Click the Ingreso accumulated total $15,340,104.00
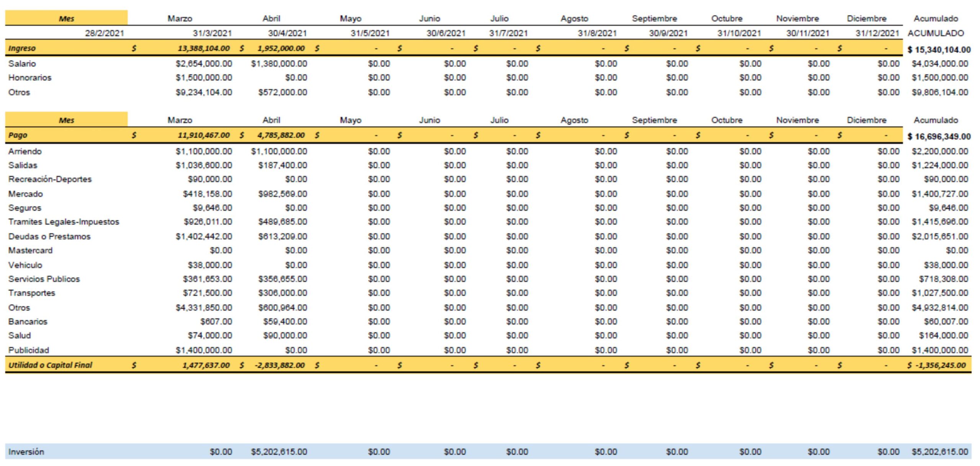Image resolution: width=980 pixels, height=466 pixels. pos(939,50)
